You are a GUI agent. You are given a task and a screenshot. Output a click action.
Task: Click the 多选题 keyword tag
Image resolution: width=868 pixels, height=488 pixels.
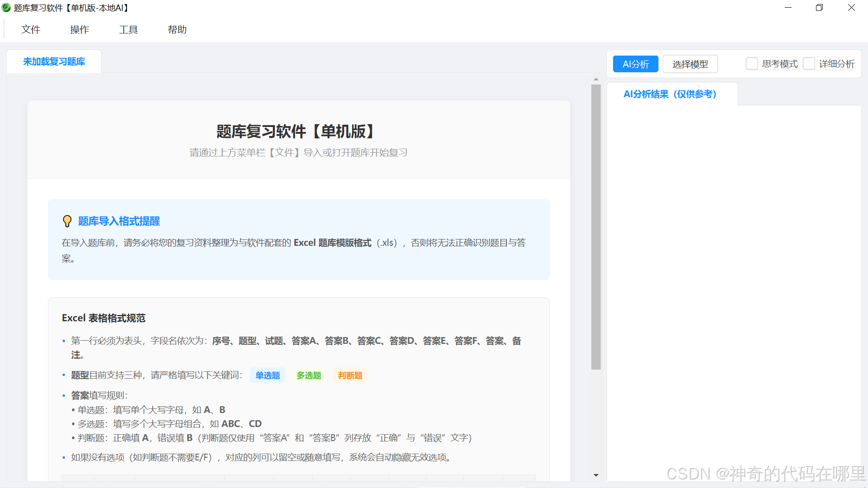click(309, 375)
